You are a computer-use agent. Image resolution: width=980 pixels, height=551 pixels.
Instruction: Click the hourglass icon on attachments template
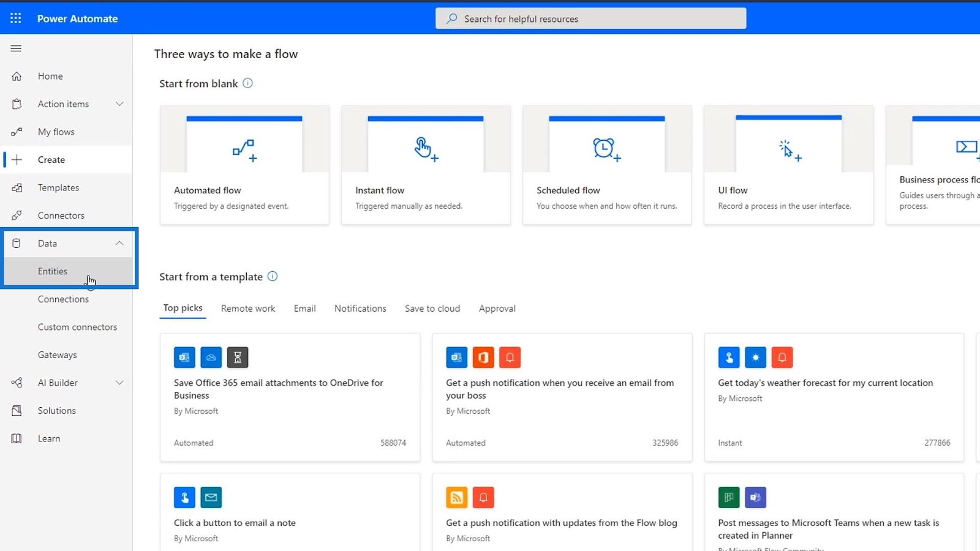pos(238,358)
